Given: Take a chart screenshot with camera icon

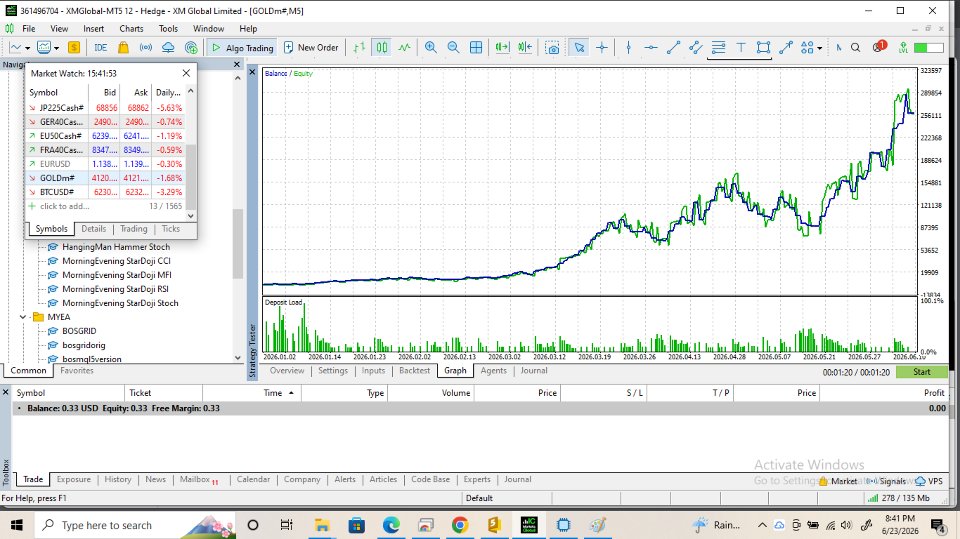Looking at the screenshot, I should click(x=552, y=48).
